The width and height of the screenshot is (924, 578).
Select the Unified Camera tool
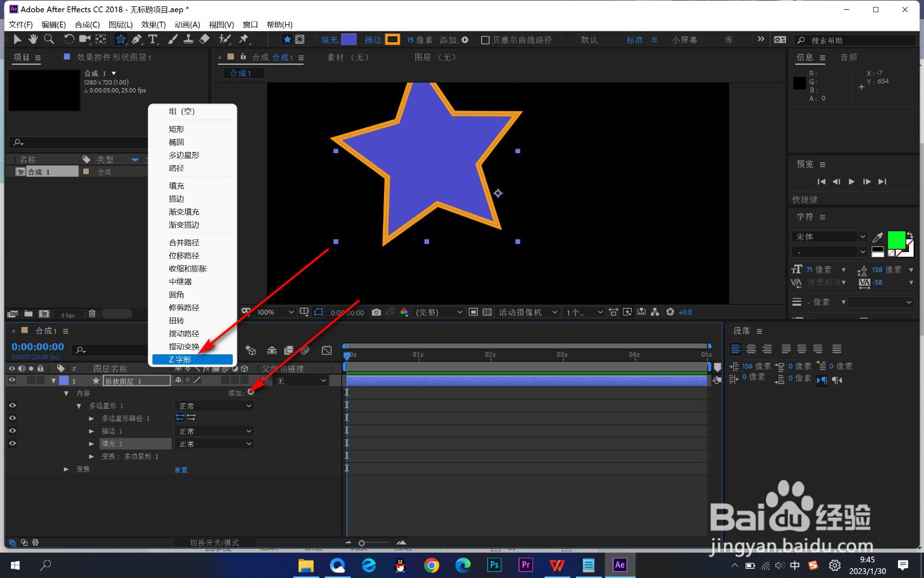(x=85, y=39)
